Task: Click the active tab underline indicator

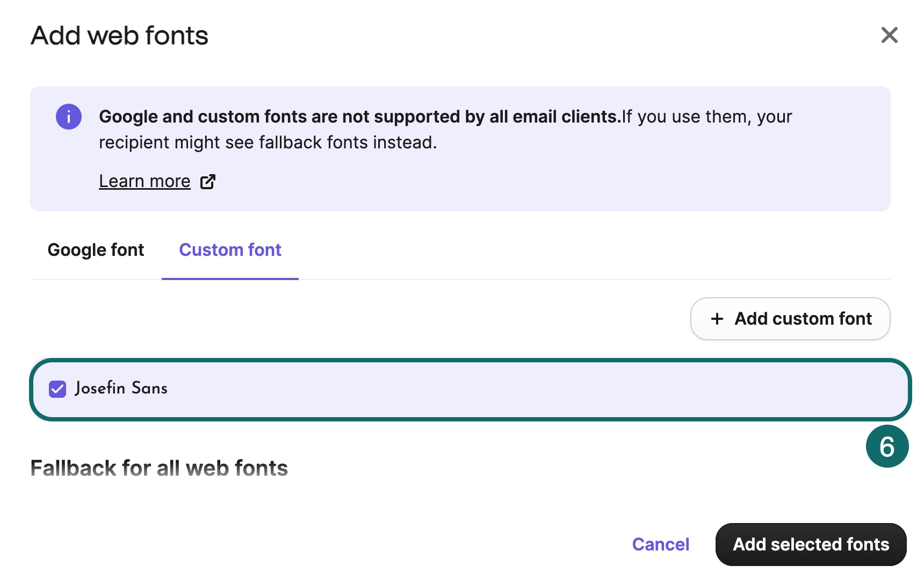Action: pos(230,278)
